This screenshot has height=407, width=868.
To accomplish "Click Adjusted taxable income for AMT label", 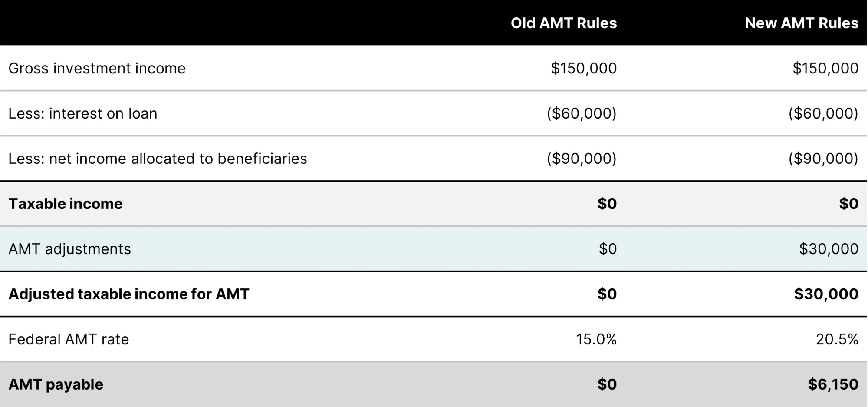I will point(129,294).
